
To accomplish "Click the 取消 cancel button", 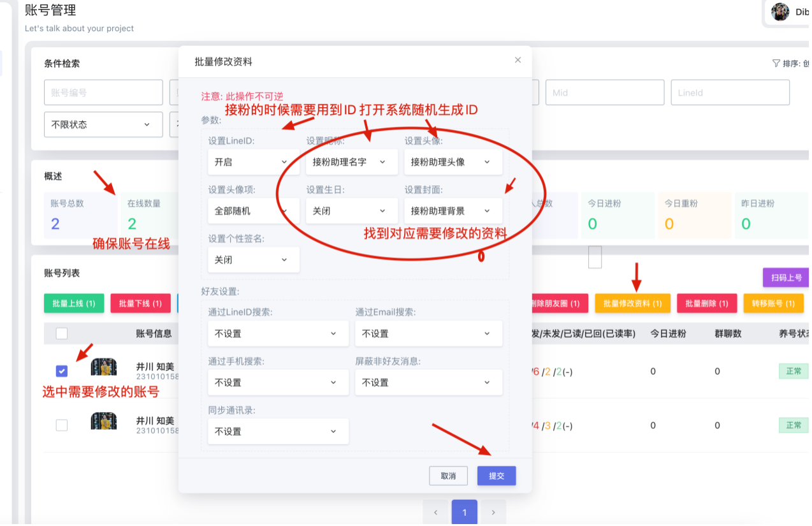I will coord(448,476).
